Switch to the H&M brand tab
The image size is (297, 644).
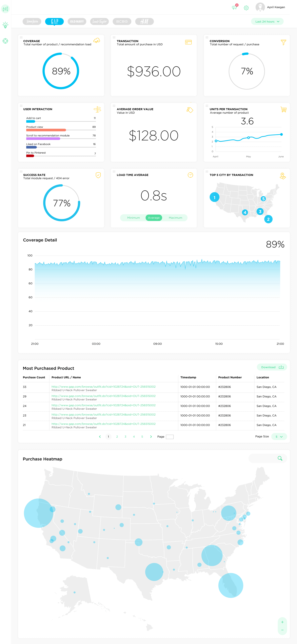coord(144,22)
